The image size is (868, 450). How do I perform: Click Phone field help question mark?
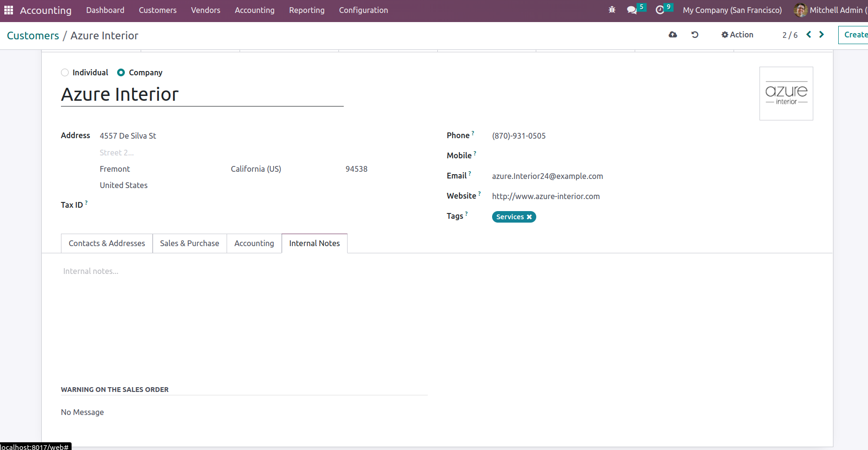coord(473,133)
